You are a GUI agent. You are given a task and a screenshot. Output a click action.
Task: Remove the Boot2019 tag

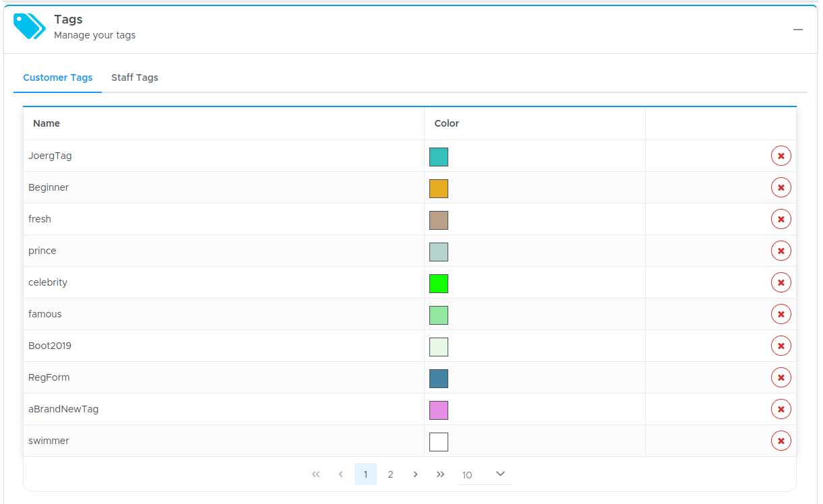tap(781, 346)
